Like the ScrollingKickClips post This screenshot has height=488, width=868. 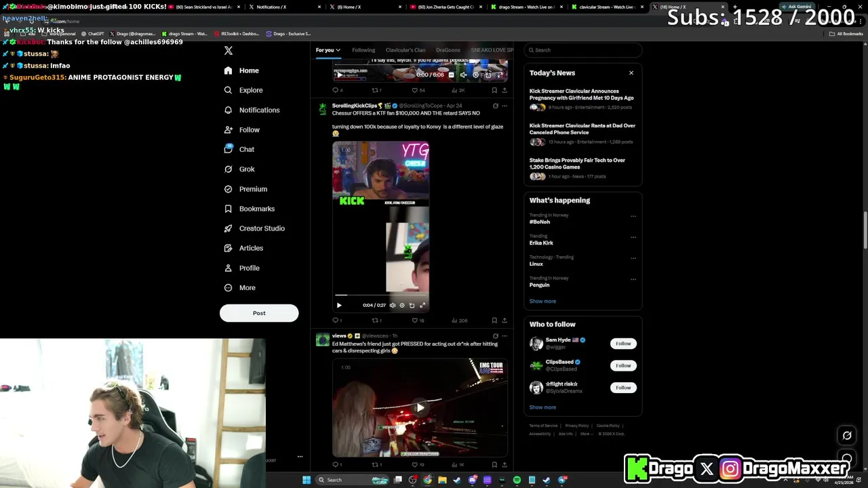pos(418,321)
